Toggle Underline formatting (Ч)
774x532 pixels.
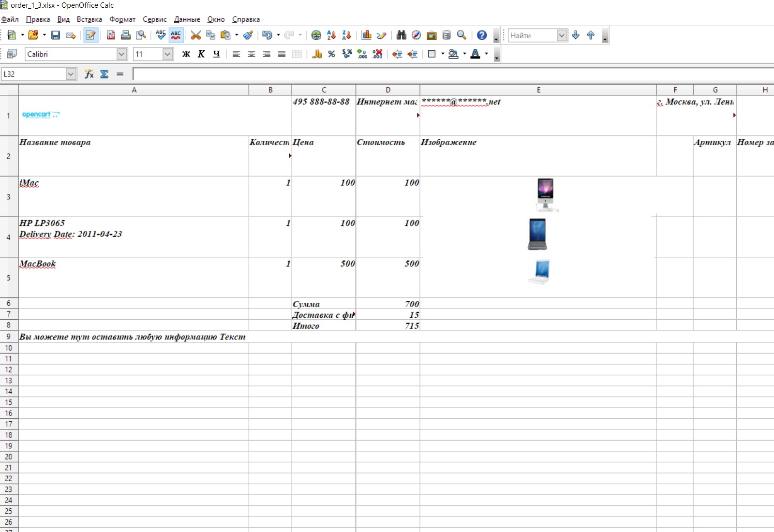click(216, 54)
